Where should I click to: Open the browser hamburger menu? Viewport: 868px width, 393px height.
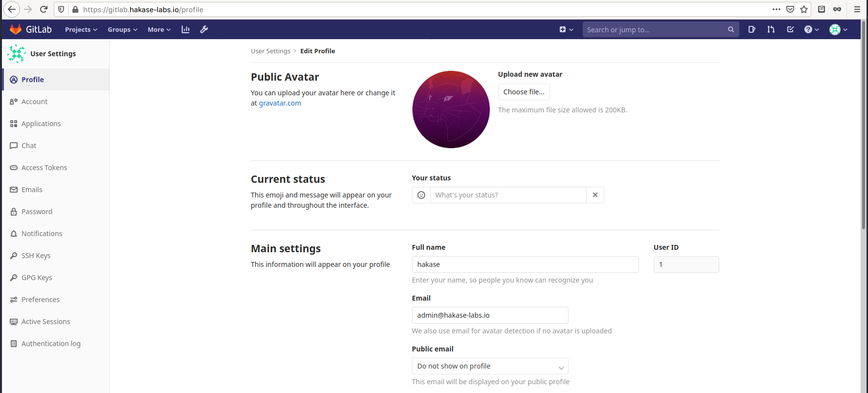857,9
